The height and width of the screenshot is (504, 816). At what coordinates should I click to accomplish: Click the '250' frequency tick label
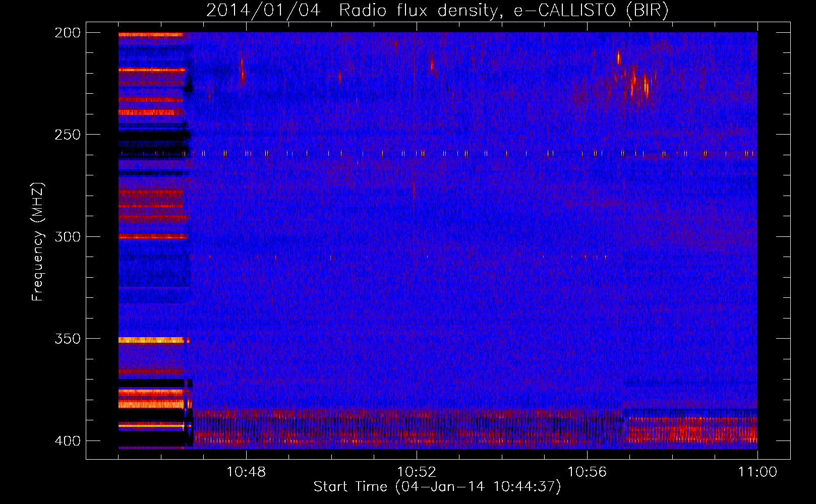point(68,135)
